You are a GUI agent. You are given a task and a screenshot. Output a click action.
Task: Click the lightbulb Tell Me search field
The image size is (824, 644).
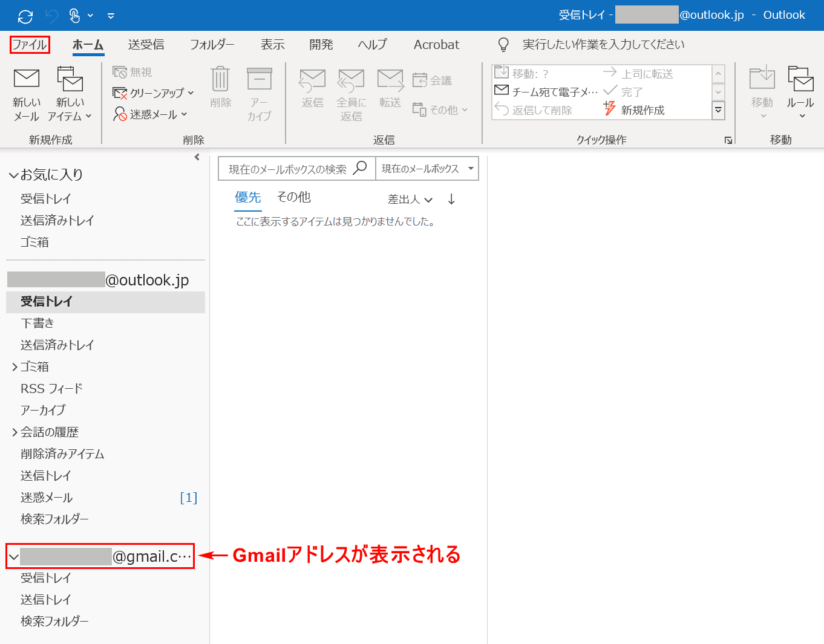[x=591, y=45]
